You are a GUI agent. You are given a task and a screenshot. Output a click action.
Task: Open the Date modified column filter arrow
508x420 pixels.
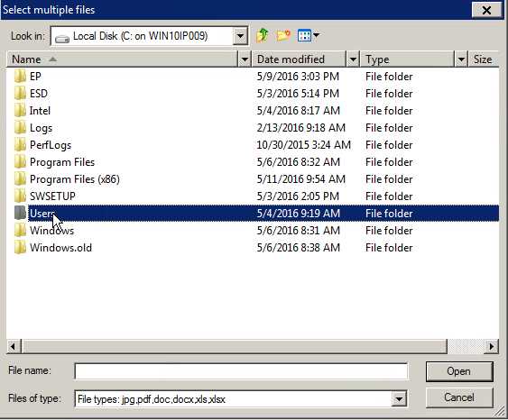(353, 59)
